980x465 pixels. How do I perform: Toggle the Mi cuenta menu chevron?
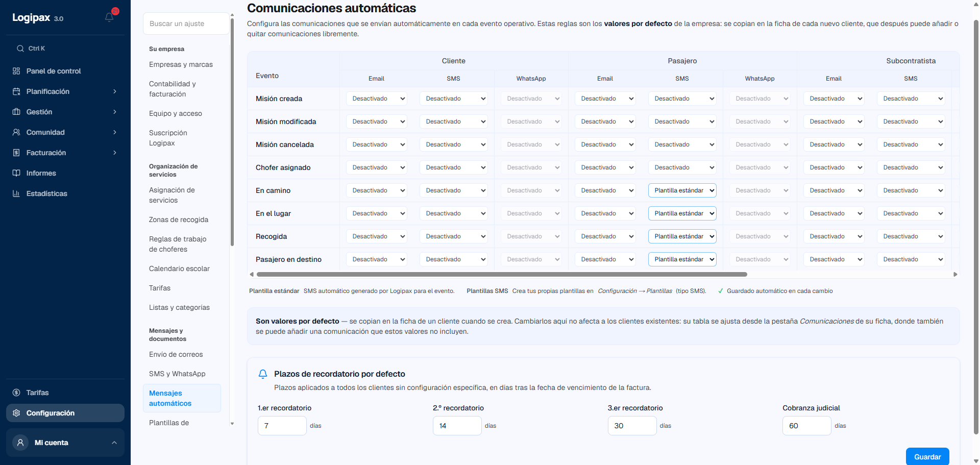coord(114,443)
